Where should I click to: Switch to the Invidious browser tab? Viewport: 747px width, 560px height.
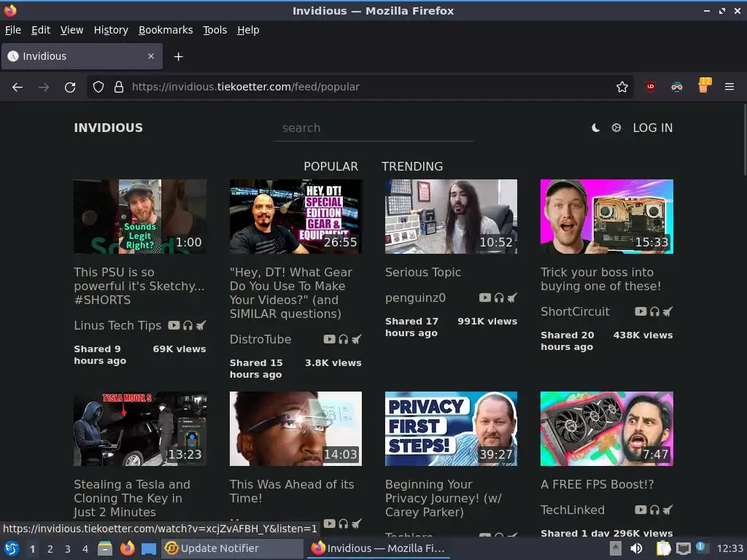(x=82, y=56)
